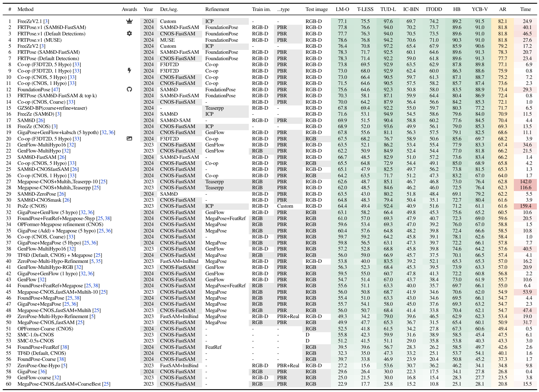Click the T-LESS column header
The height and width of the screenshot is (392, 539).
(x=365, y=9)
